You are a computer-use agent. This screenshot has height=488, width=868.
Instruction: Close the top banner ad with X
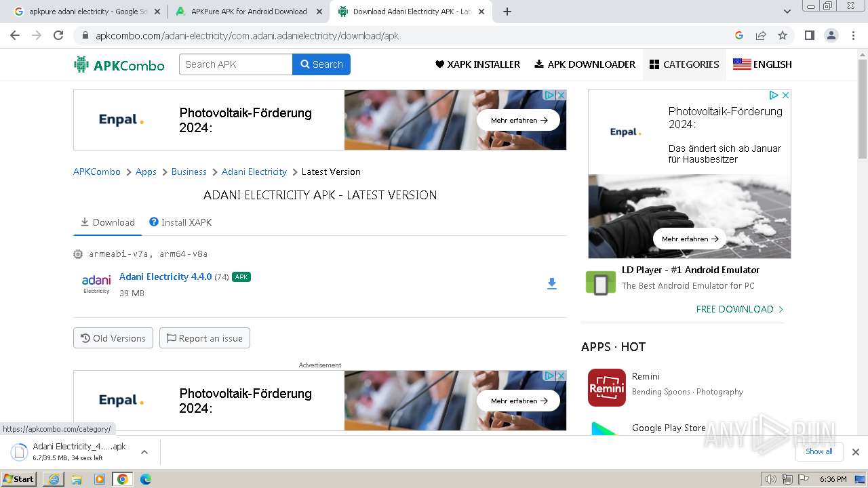tap(561, 96)
